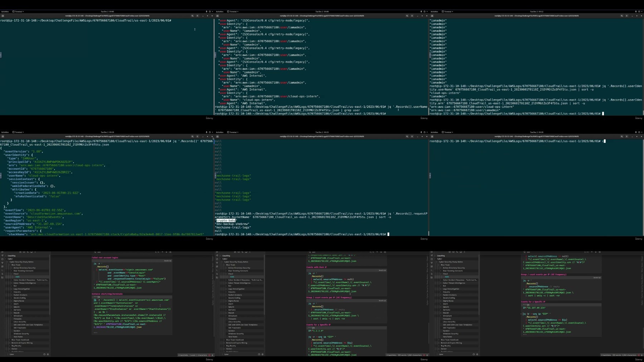This screenshot has width=644, height=362.
Task: Click dev-backup-shebrew output in the 09:23 terminal
Action: point(232,224)
